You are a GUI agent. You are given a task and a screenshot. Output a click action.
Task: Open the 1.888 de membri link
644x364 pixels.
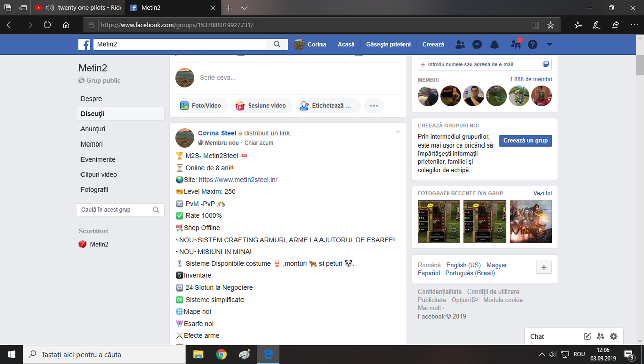531,79
